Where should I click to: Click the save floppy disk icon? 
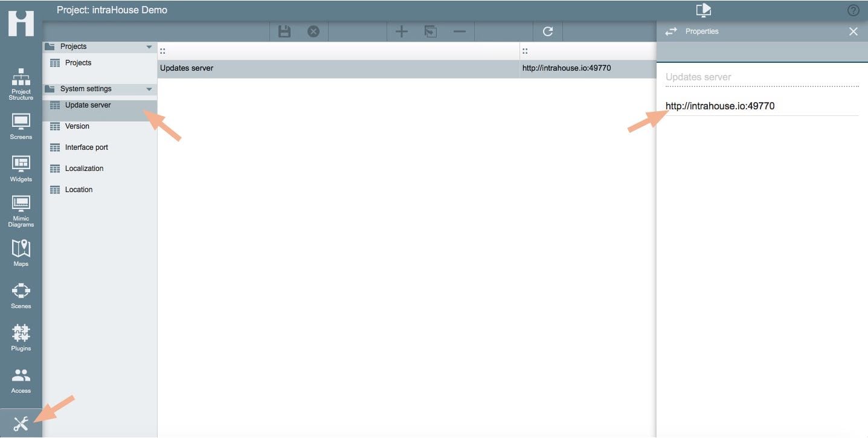[285, 31]
